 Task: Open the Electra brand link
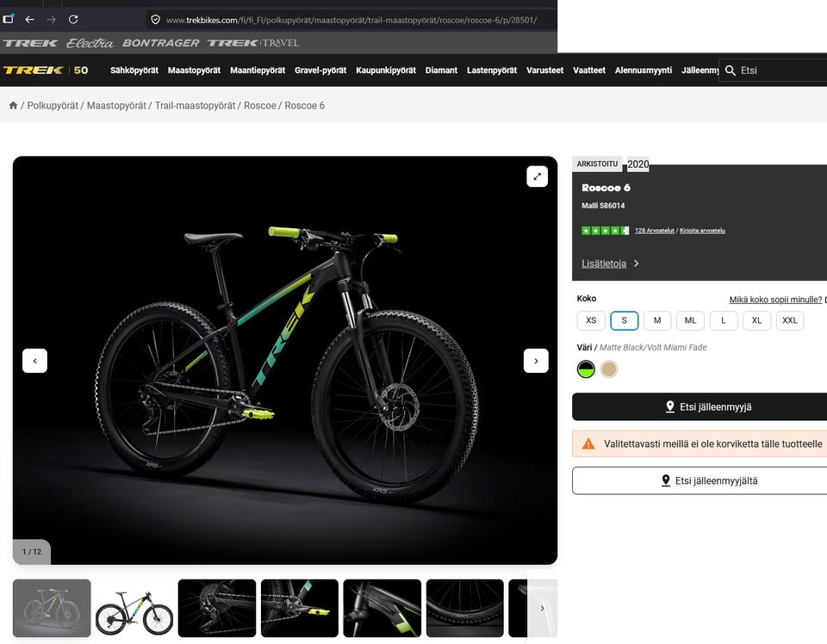coord(90,43)
